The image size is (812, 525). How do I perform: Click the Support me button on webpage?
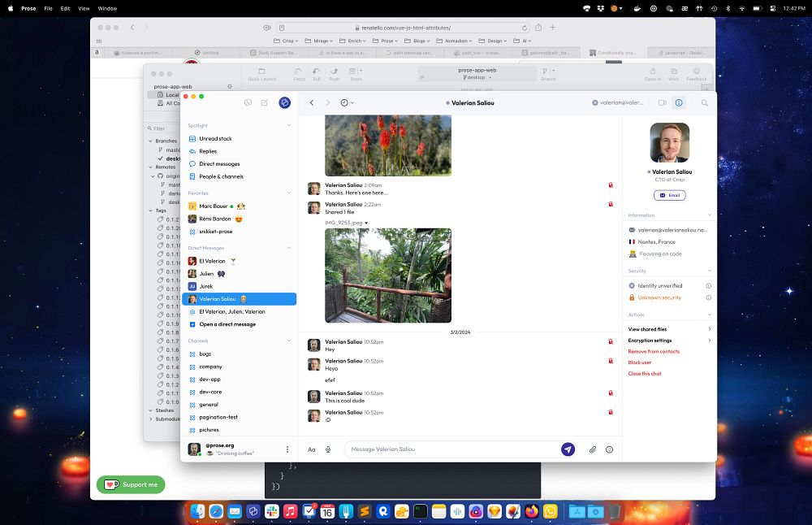coord(131,484)
